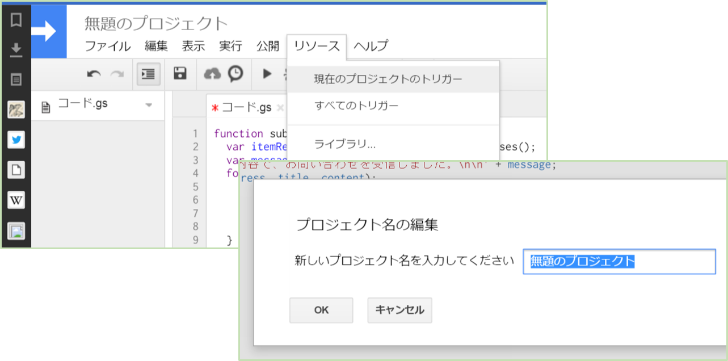Viewport: 728px width, 361px height.
Task: Click the Redo arrow in toolbar
Action: tap(117, 74)
